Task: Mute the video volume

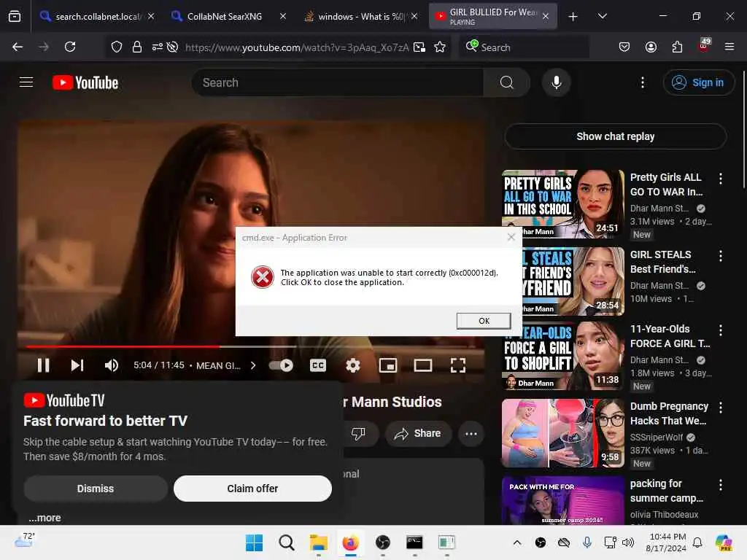Action: [x=111, y=365]
